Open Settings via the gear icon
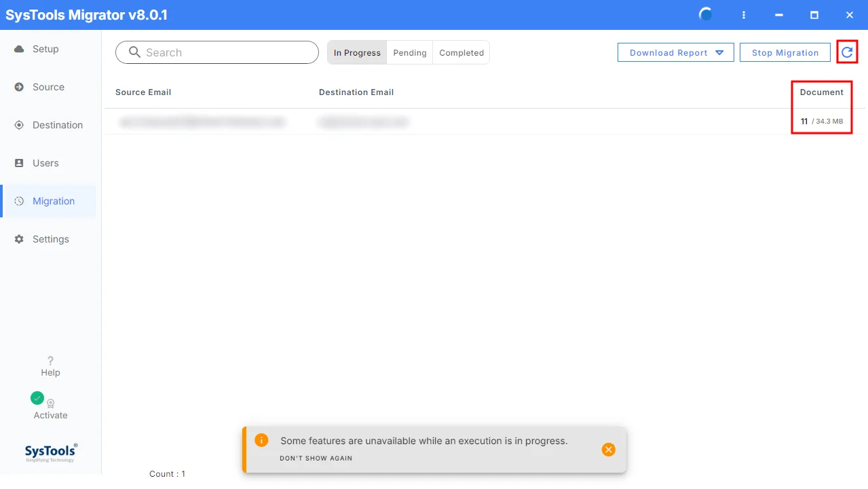Screen dimensions: 868x489 [19, 239]
